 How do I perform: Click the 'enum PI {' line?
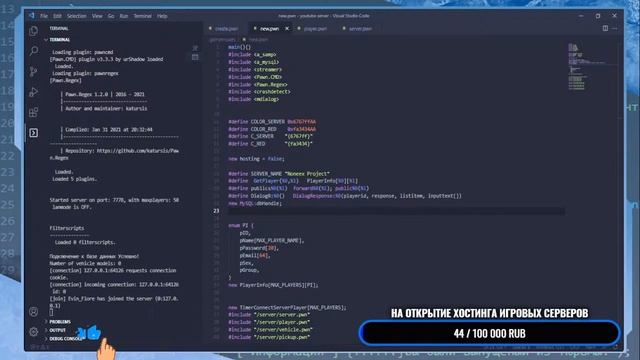click(x=241, y=225)
